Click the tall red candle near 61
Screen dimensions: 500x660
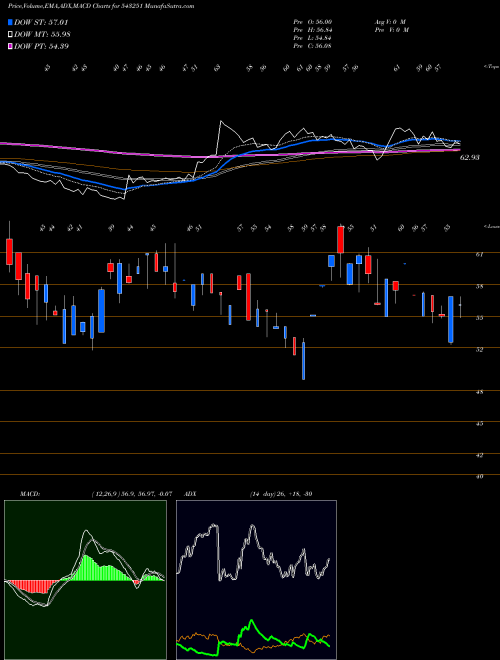click(x=340, y=240)
